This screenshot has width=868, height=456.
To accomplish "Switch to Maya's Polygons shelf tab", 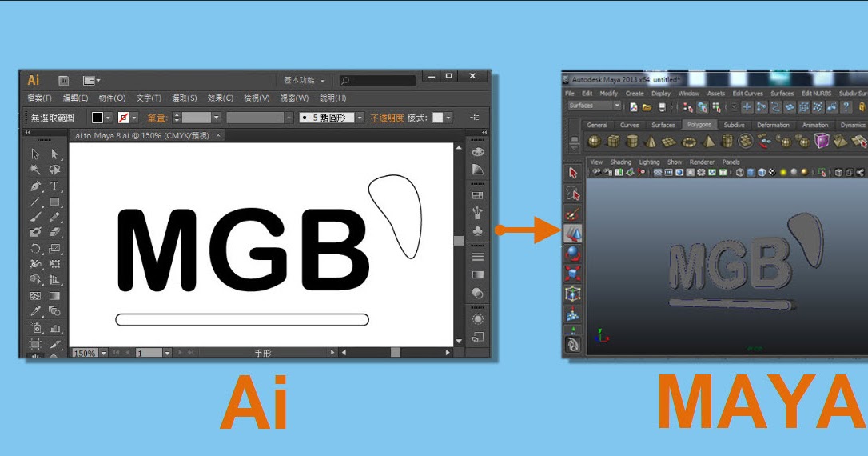I will (x=699, y=125).
